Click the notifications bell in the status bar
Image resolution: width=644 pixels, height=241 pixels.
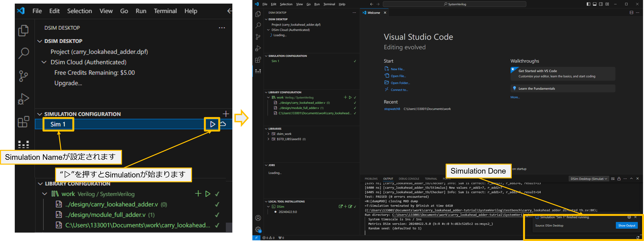point(638,238)
